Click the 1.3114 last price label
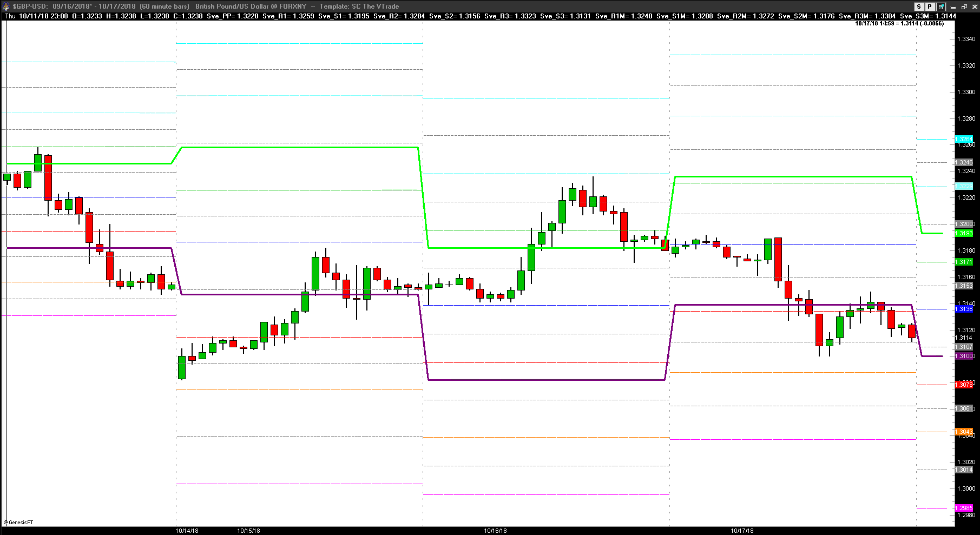Image resolution: width=980 pixels, height=535 pixels. (x=965, y=338)
